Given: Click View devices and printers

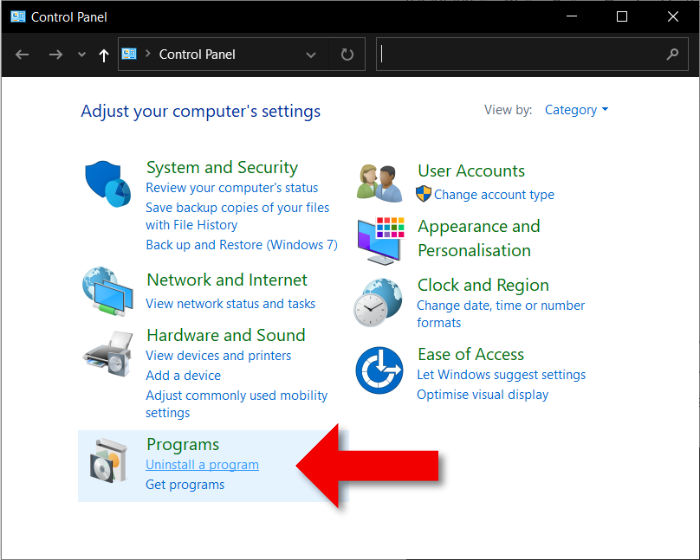Looking at the screenshot, I should tap(218, 355).
